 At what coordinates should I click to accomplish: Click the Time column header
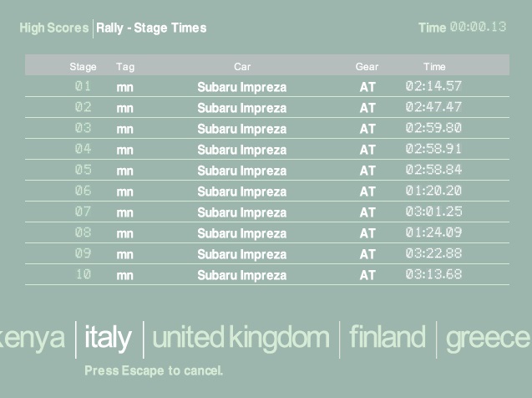434,67
